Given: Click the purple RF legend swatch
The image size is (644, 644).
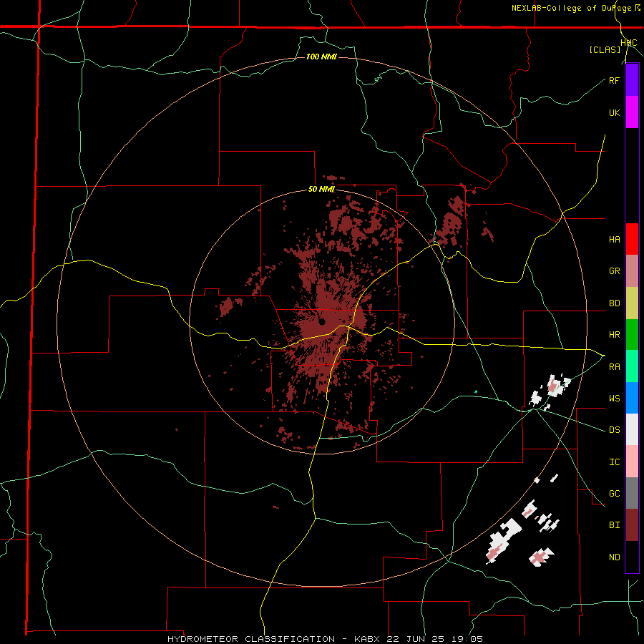Looking at the screenshot, I should coord(632,80).
